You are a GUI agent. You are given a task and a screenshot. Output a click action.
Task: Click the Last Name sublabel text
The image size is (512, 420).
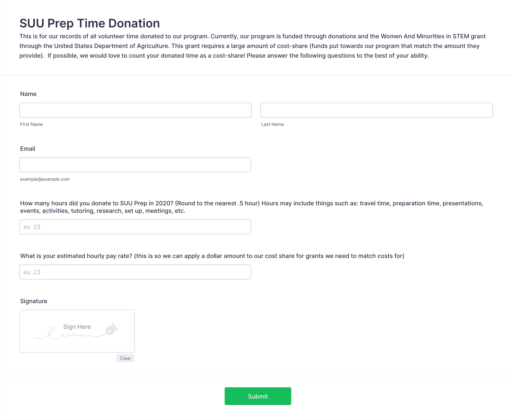click(273, 124)
